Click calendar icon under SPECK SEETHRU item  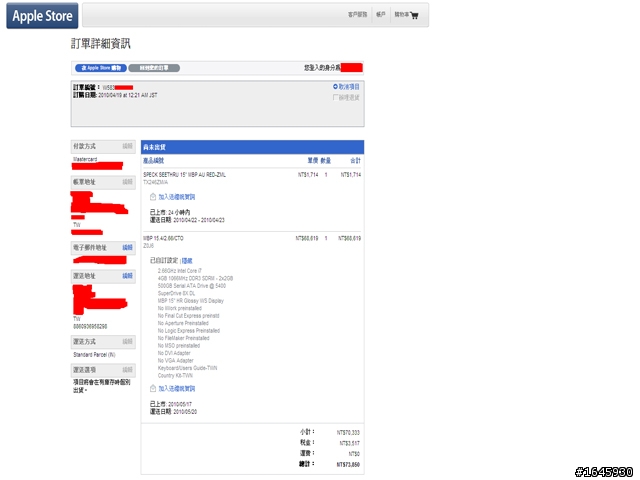pos(153,197)
